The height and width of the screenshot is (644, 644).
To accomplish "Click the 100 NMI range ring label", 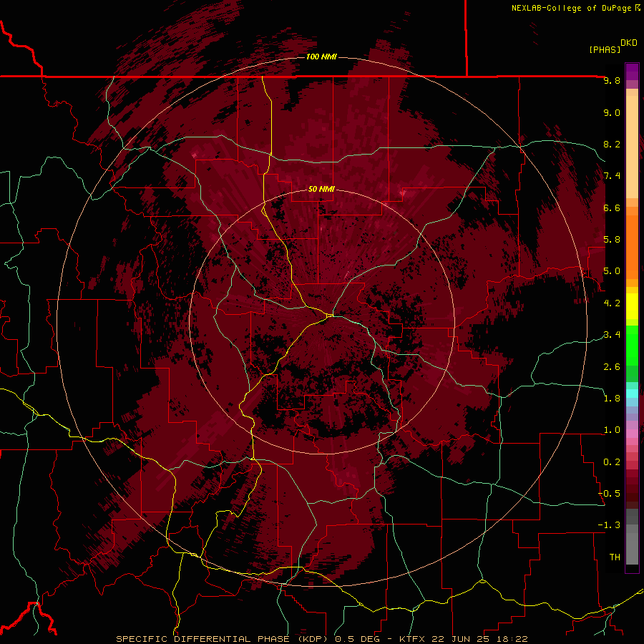I will [321, 57].
